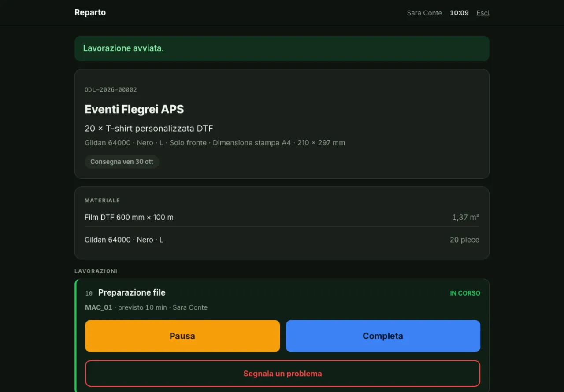564x392 pixels.
Task: Click the 20 × T-shirt personalizzata DTF line
Action: (x=149, y=129)
